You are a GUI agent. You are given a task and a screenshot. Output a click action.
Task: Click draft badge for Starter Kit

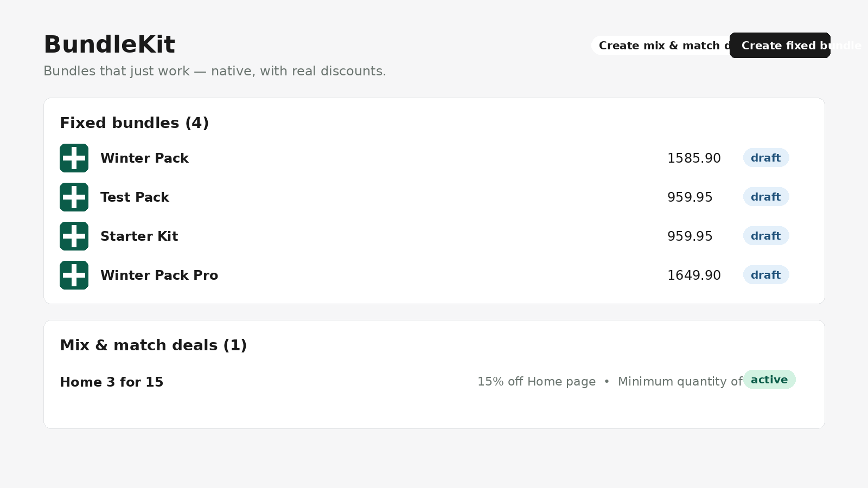pyautogui.click(x=765, y=236)
